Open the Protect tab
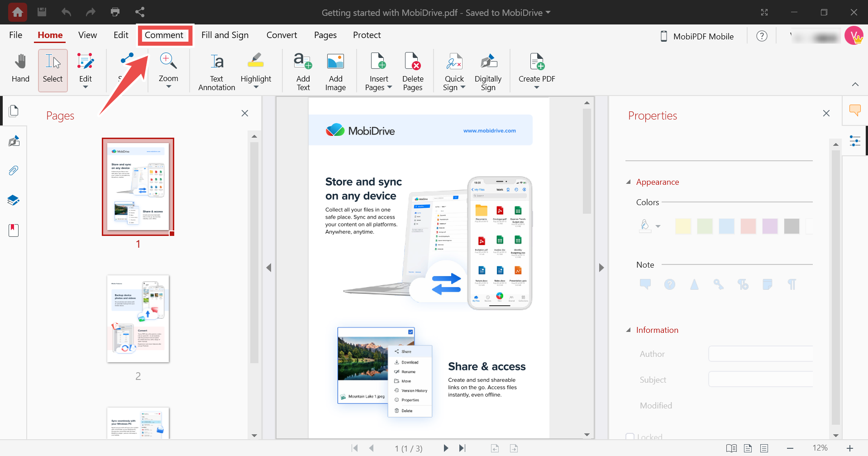Screen dimensions: 868x456 point(367,35)
